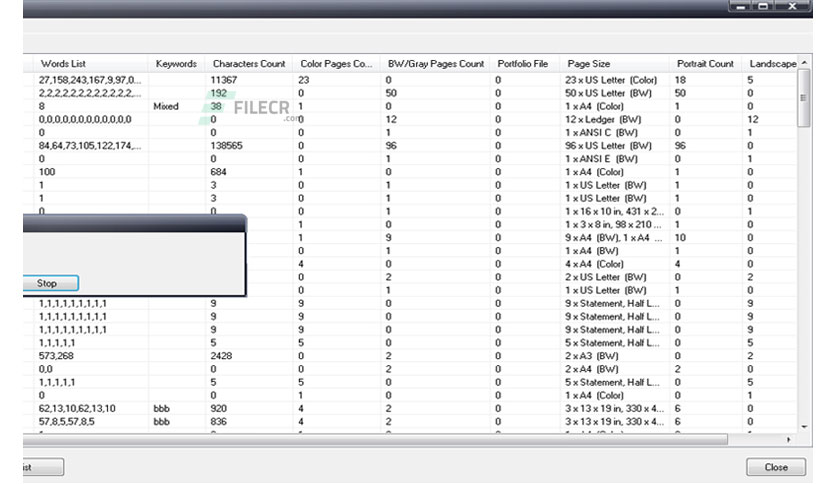This screenshot has height=484, width=836.
Task: Sort by the Keywords column header
Action: pyautogui.click(x=176, y=63)
